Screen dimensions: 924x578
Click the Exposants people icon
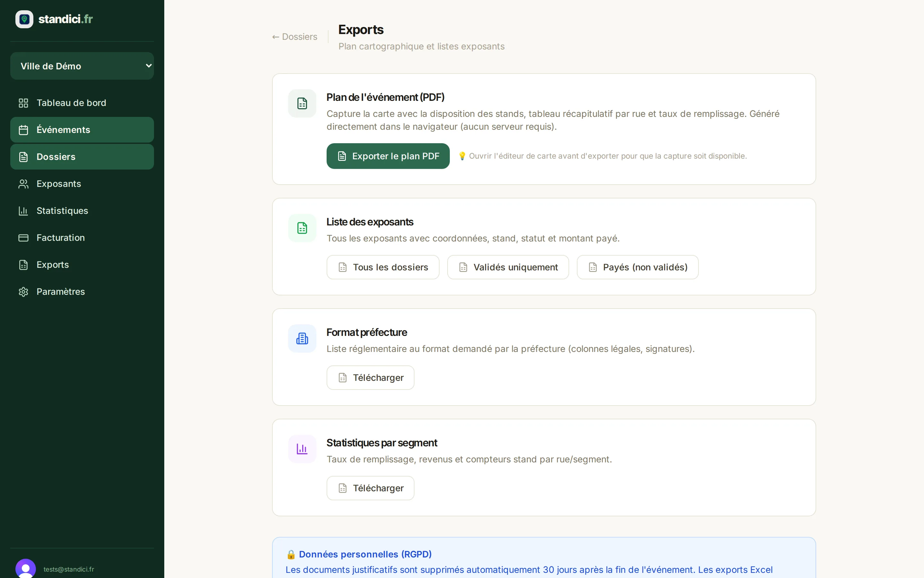pos(23,184)
